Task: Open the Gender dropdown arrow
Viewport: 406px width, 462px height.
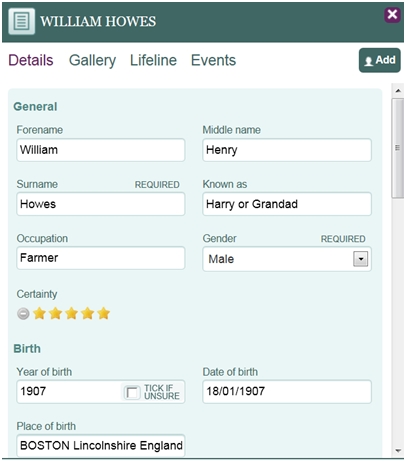Action: pyautogui.click(x=360, y=259)
